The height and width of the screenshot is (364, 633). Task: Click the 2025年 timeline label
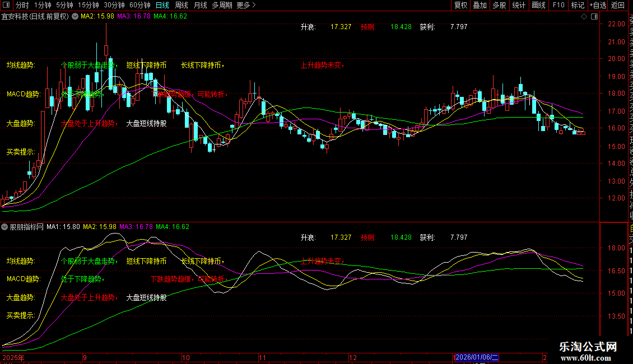point(13,357)
